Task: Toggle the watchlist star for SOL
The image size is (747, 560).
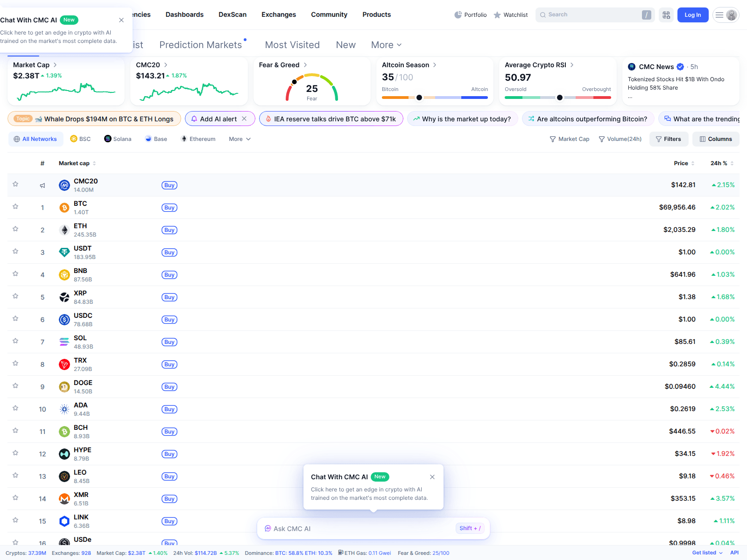Action: click(x=15, y=341)
